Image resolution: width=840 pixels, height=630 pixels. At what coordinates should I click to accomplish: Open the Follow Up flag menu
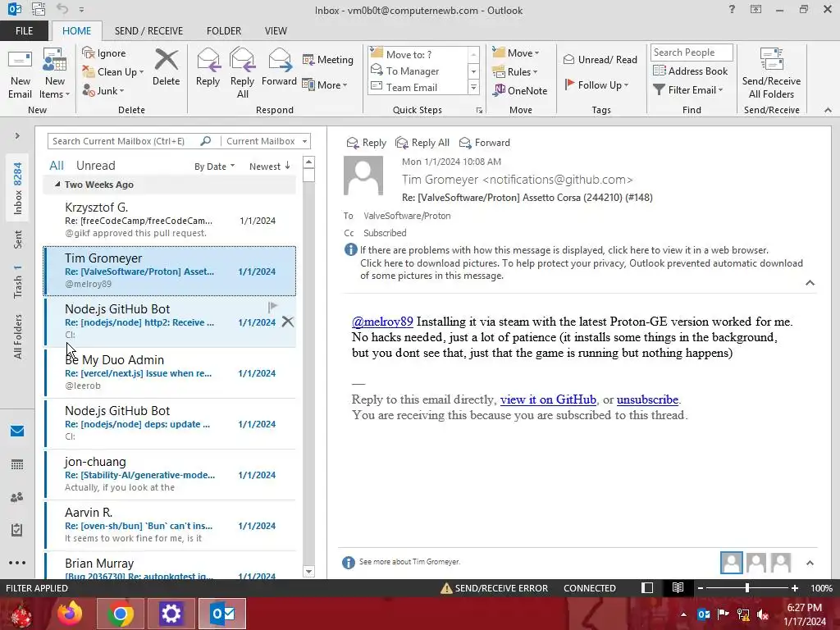click(596, 84)
